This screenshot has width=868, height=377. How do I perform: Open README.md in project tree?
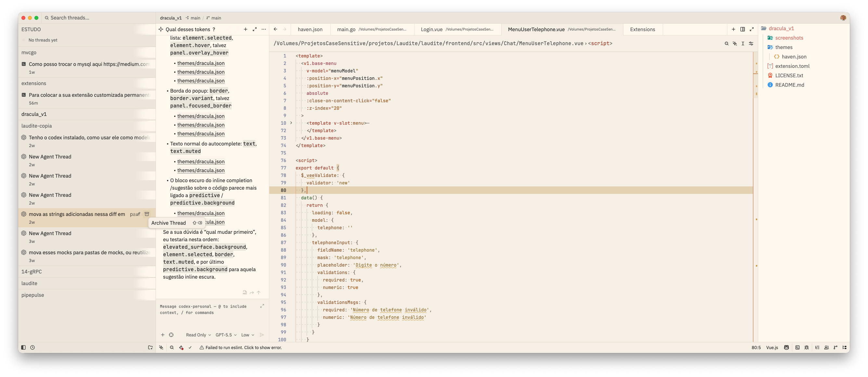pyautogui.click(x=789, y=85)
